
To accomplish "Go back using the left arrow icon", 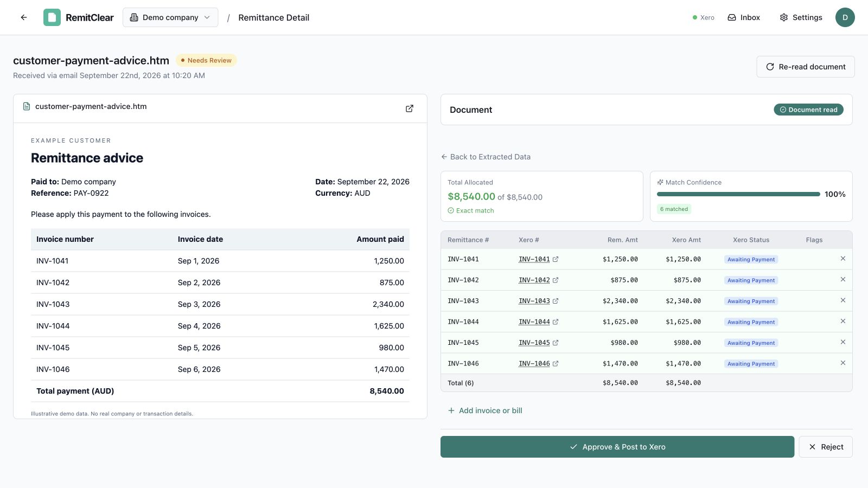I will [24, 17].
